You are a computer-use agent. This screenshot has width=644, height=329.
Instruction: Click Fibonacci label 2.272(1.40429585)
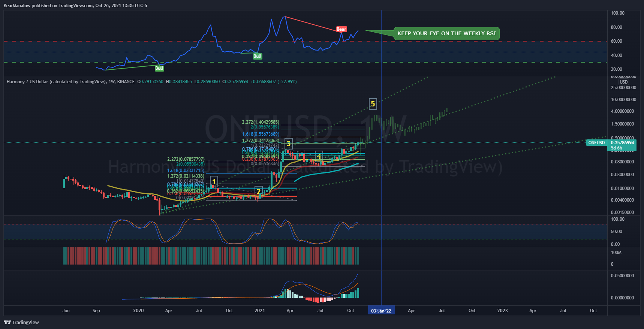pyautogui.click(x=261, y=122)
